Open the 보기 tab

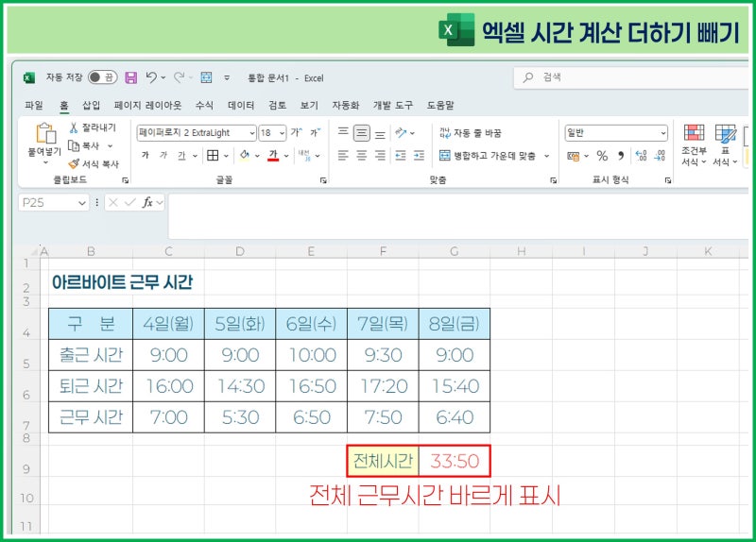[309, 105]
